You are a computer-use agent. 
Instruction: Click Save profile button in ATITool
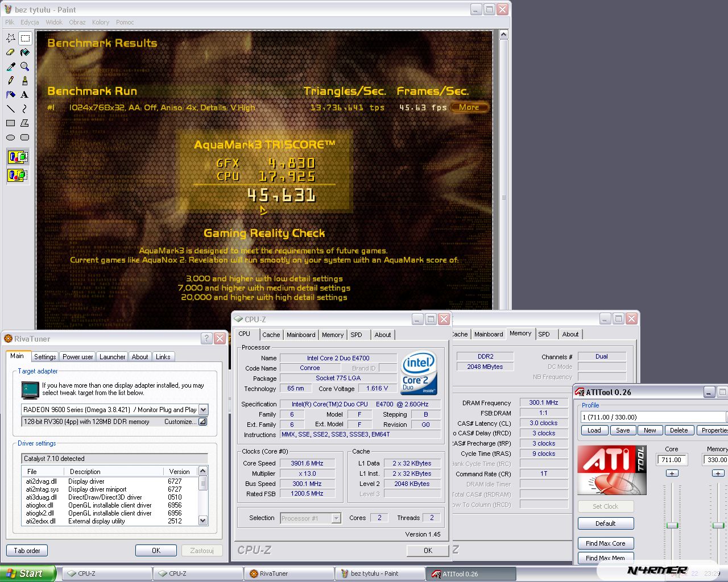pyautogui.click(x=623, y=430)
